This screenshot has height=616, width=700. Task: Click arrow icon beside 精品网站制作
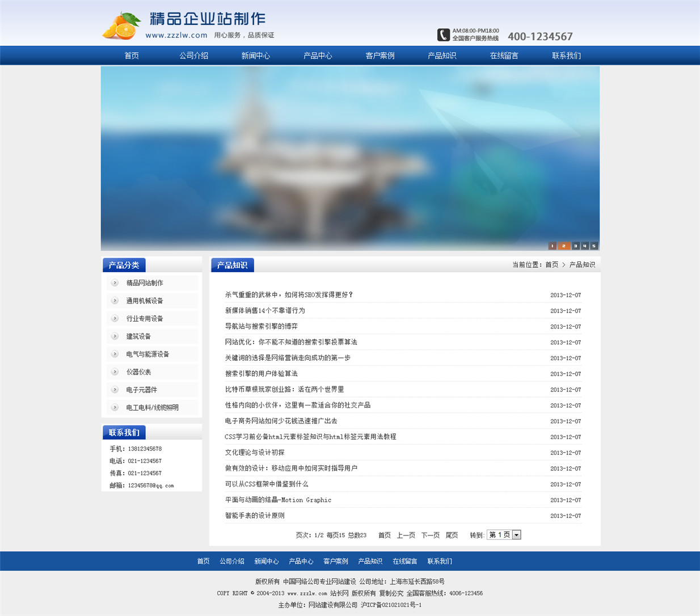tap(115, 282)
